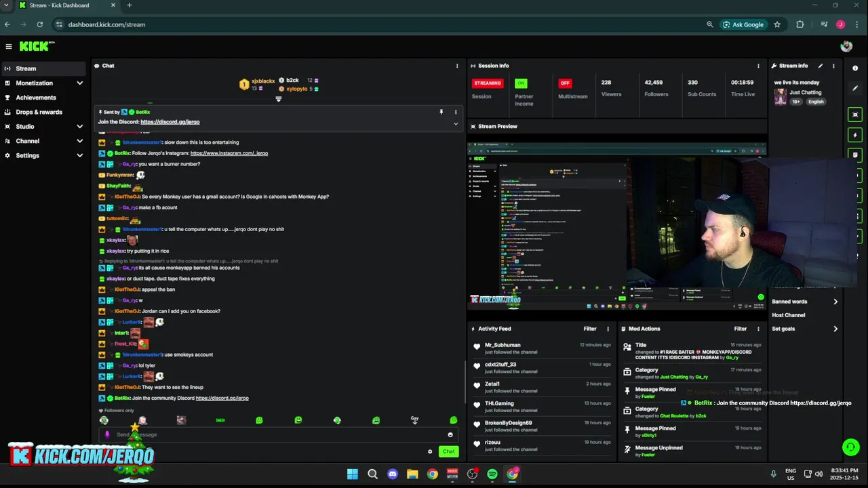Click the Send message input field

[x=278, y=434]
